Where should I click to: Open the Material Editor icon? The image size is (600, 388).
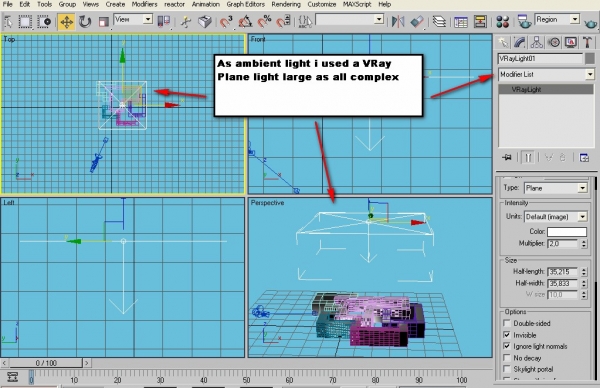pyautogui.click(x=502, y=21)
